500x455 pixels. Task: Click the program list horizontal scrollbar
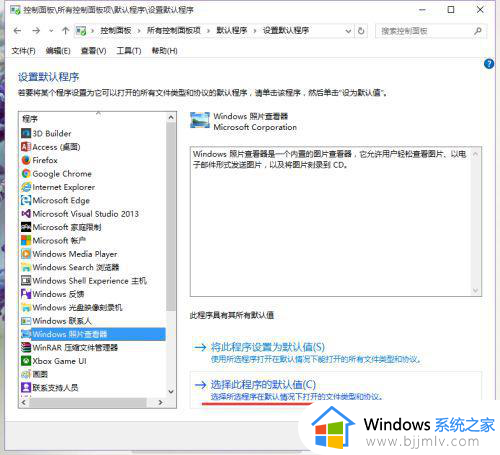[88, 402]
